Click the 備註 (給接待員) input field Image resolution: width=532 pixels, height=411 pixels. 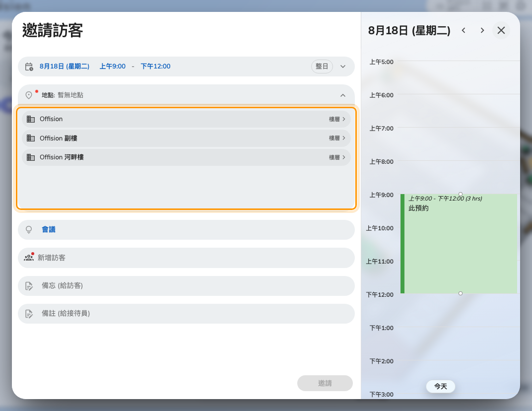(x=186, y=314)
